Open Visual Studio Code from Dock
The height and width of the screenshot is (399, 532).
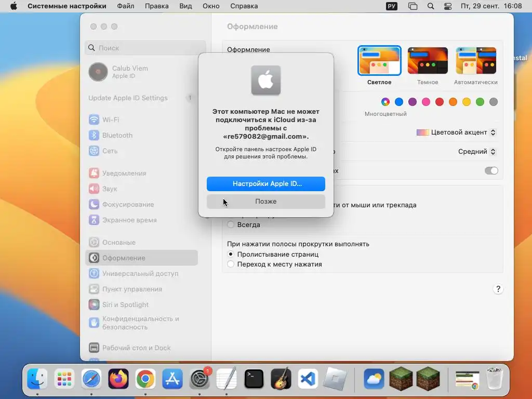[x=308, y=379]
